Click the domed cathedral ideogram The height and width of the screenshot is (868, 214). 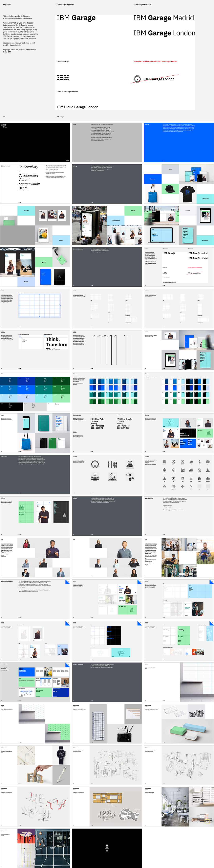[x=95, y=477]
